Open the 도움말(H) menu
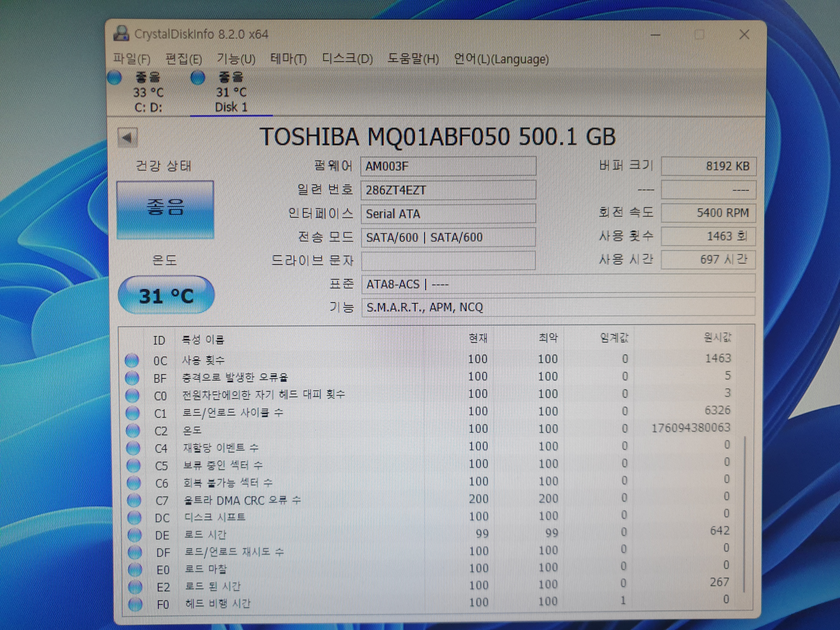 (x=413, y=59)
